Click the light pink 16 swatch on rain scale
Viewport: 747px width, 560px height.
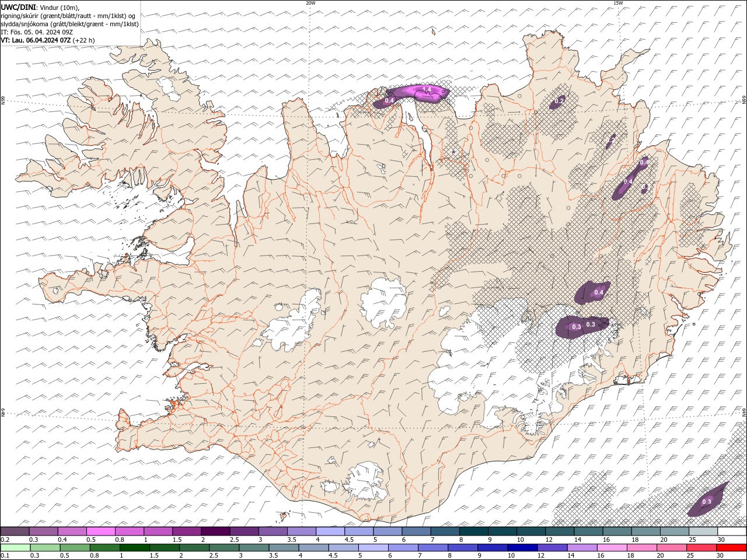tap(612, 548)
